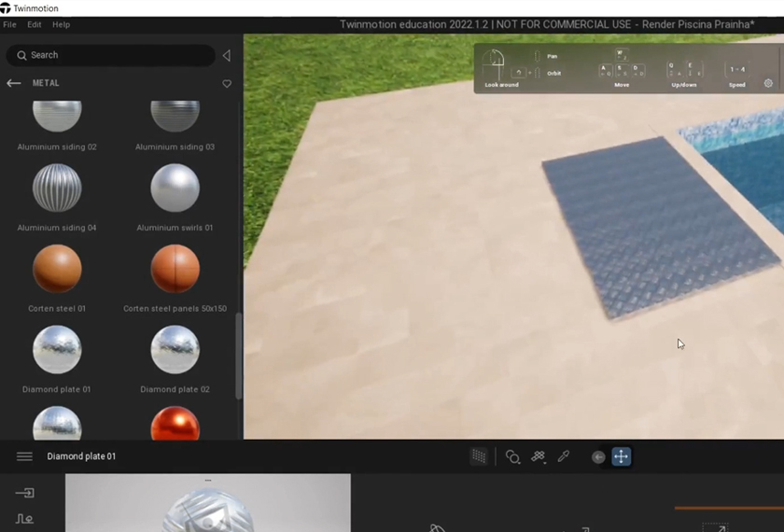Screen dimensions: 784x532
Task: Open navigation panel settings gear
Action: point(768,83)
